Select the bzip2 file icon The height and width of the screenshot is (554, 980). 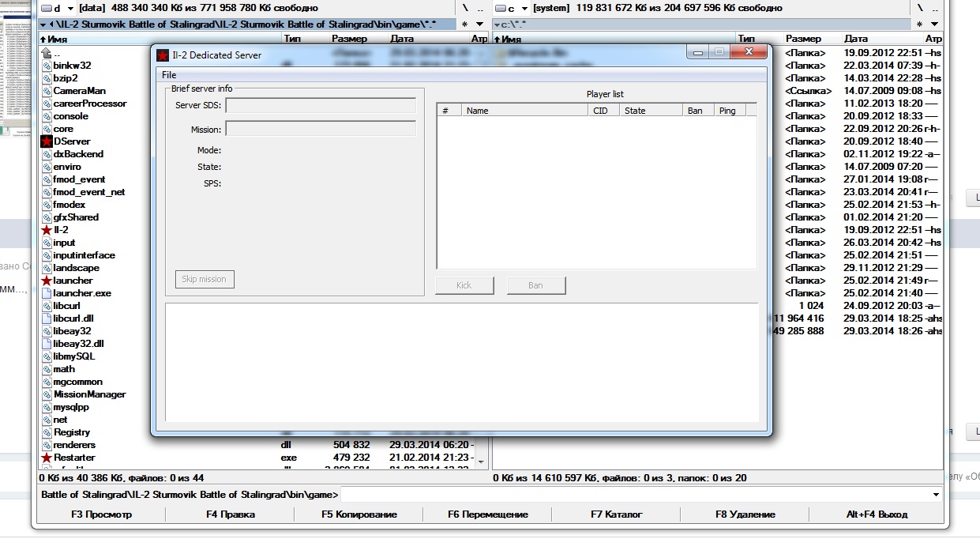[47, 78]
